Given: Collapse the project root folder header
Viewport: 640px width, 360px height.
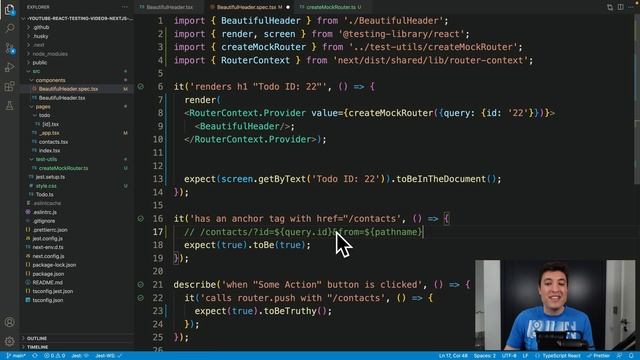Looking at the screenshot, I should (x=78, y=18).
